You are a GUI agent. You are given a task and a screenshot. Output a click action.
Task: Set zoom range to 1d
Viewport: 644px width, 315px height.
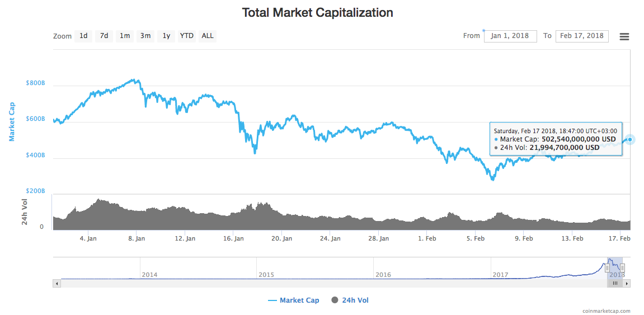coord(83,36)
